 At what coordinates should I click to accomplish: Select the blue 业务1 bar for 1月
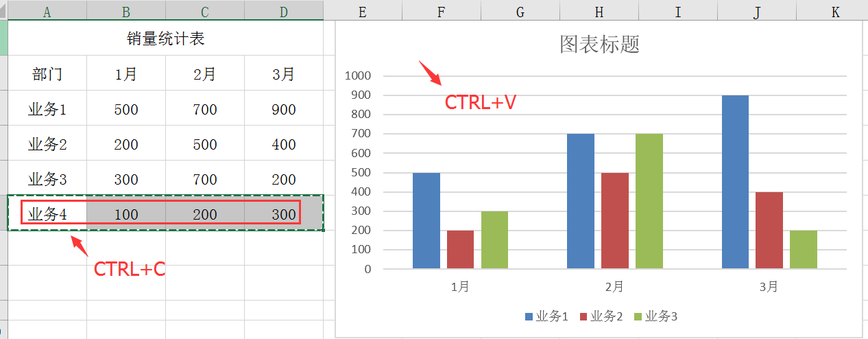coord(426,220)
